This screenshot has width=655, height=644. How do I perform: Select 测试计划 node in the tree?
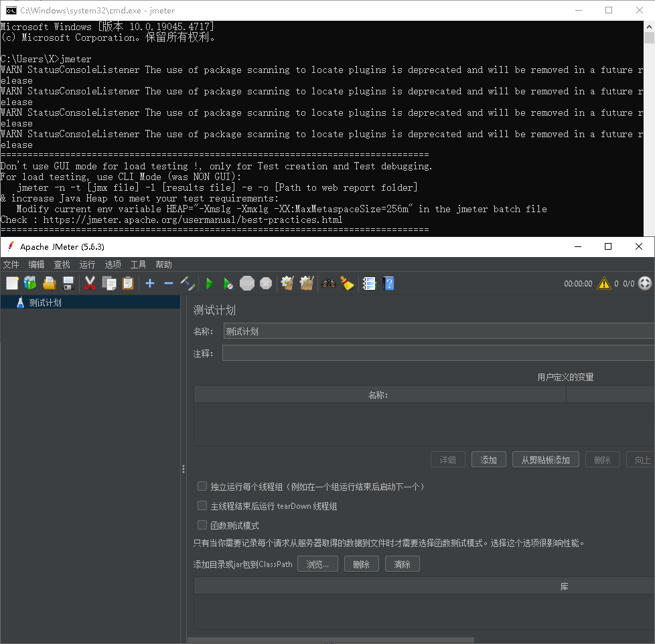click(x=45, y=303)
